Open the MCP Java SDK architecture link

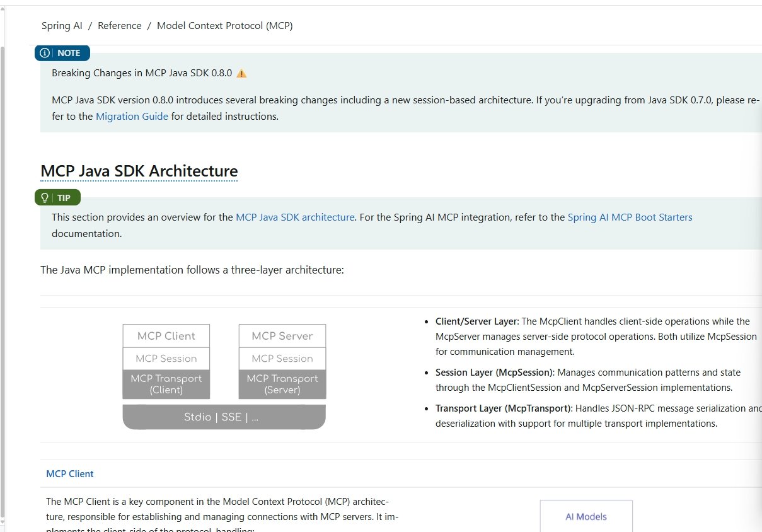tap(295, 217)
